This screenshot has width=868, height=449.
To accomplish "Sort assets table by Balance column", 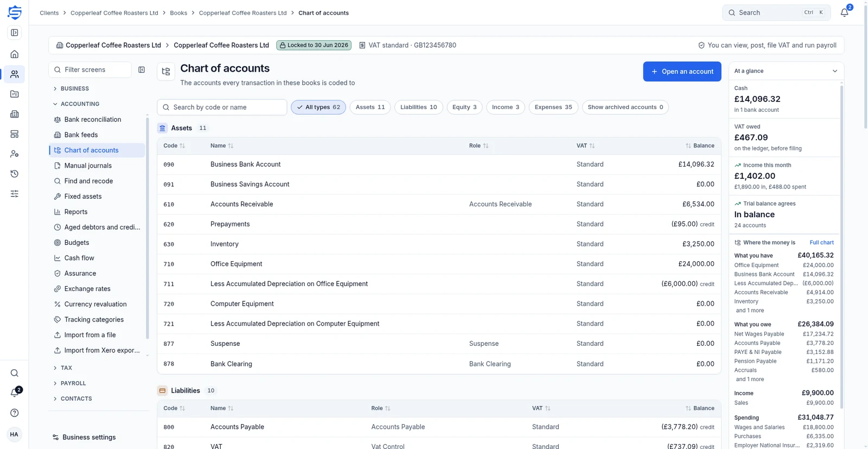I will coord(700,146).
